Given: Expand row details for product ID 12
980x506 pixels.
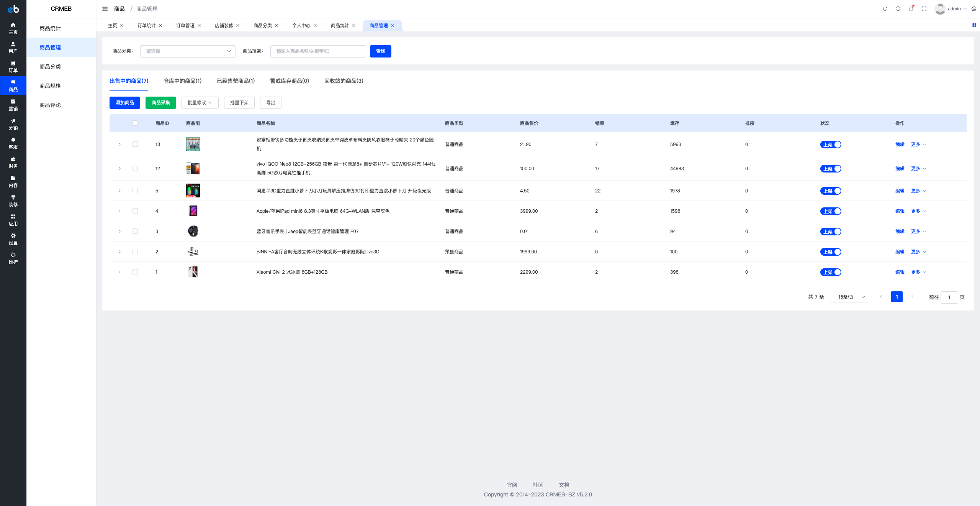Looking at the screenshot, I should tap(119, 168).
